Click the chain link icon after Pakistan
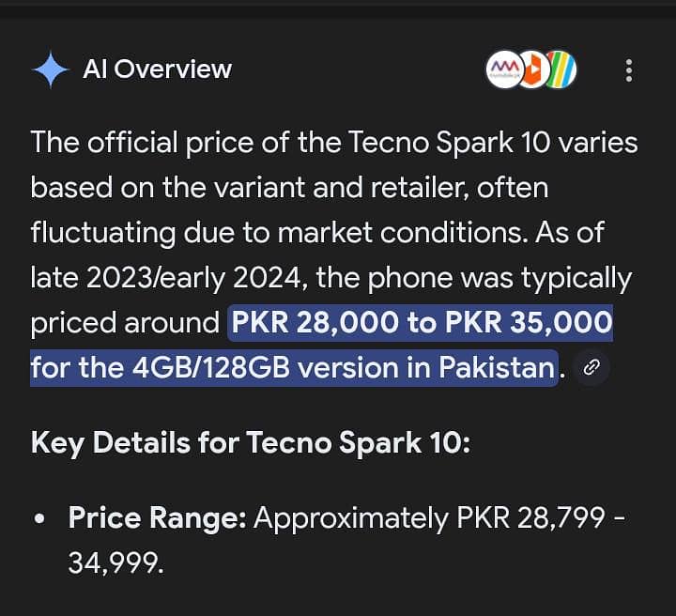676x616 pixels. pos(591,367)
